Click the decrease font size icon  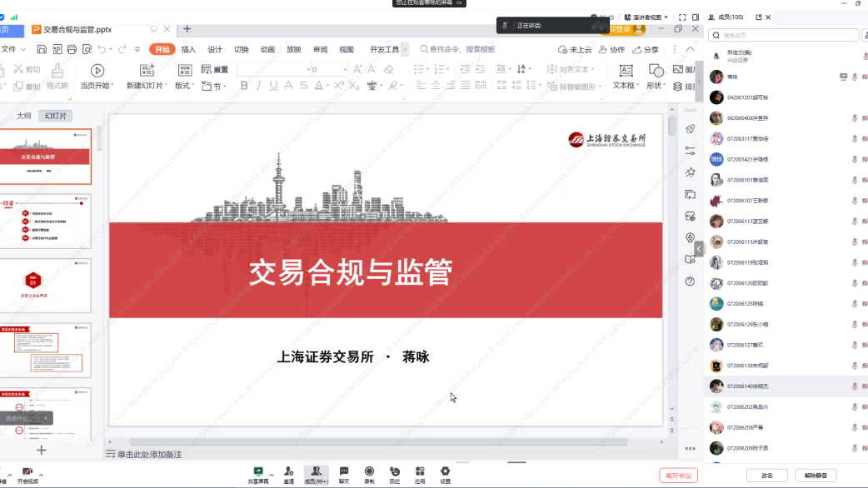click(372, 69)
